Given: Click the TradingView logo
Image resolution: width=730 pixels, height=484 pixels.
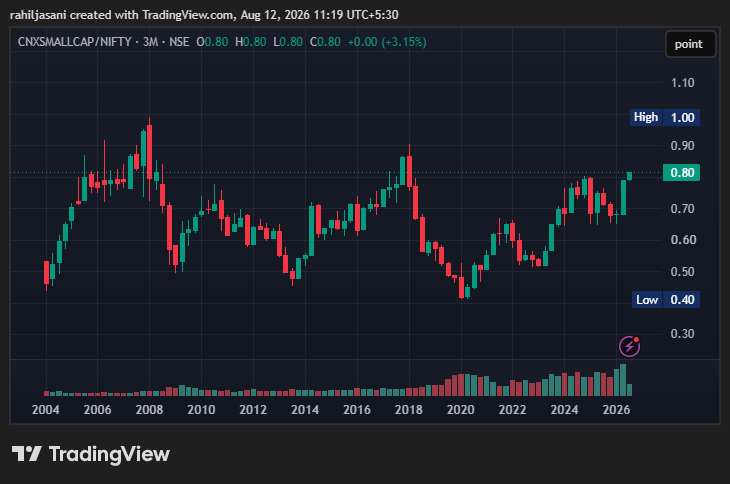Looking at the screenshot, I should [x=91, y=454].
